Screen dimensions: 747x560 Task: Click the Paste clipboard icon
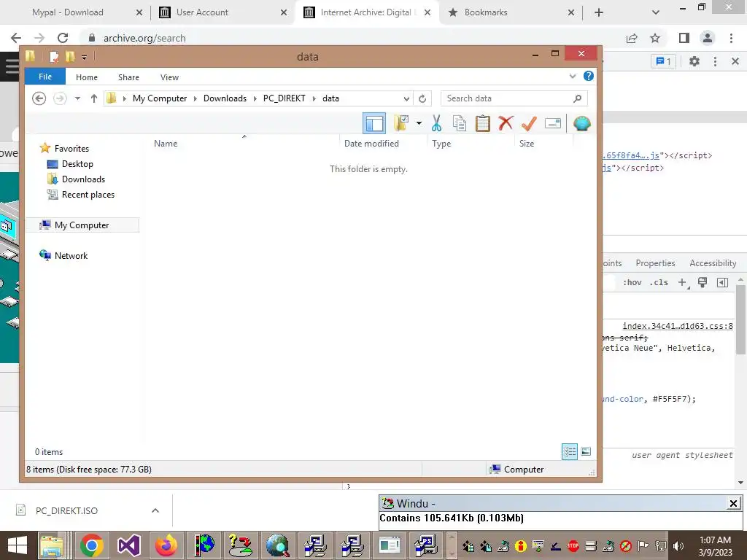click(482, 123)
